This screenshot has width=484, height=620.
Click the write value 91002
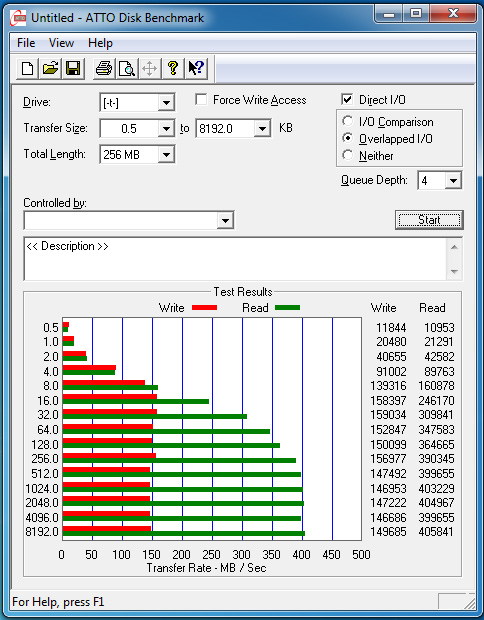point(391,372)
